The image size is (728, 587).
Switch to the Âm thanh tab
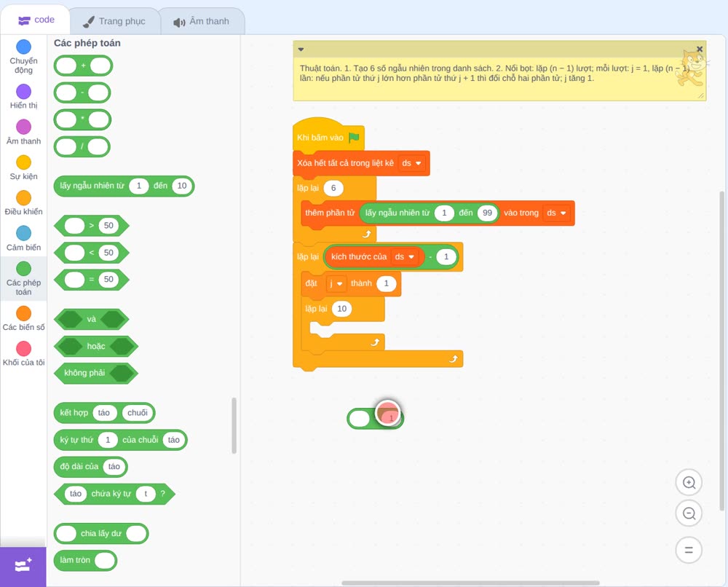point(202,21)
